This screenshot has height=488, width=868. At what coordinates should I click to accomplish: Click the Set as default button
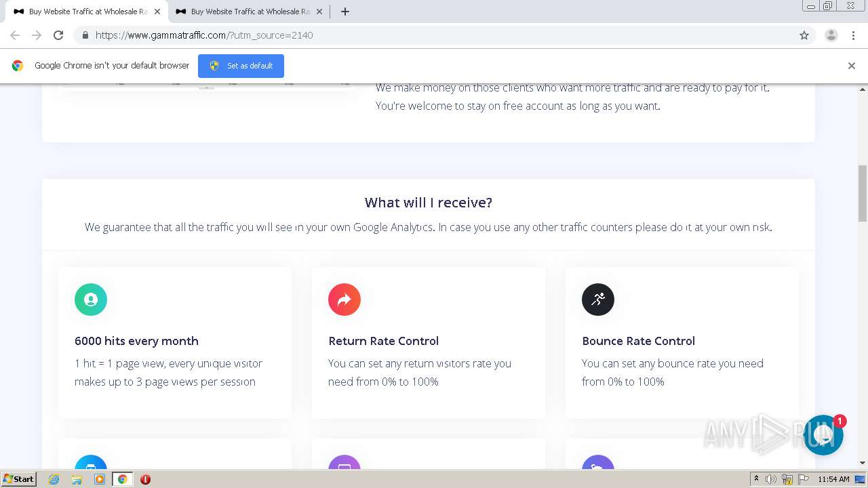241,66
